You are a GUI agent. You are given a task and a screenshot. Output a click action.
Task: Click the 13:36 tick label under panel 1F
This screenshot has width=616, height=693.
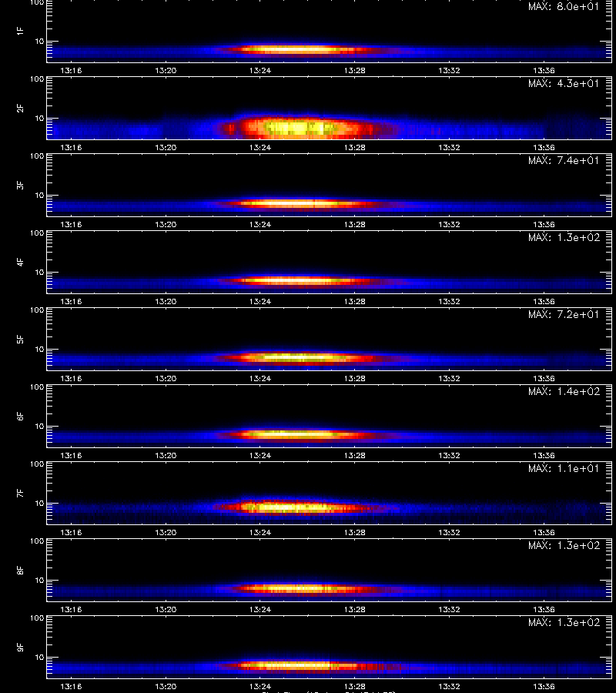pos(544,70)
